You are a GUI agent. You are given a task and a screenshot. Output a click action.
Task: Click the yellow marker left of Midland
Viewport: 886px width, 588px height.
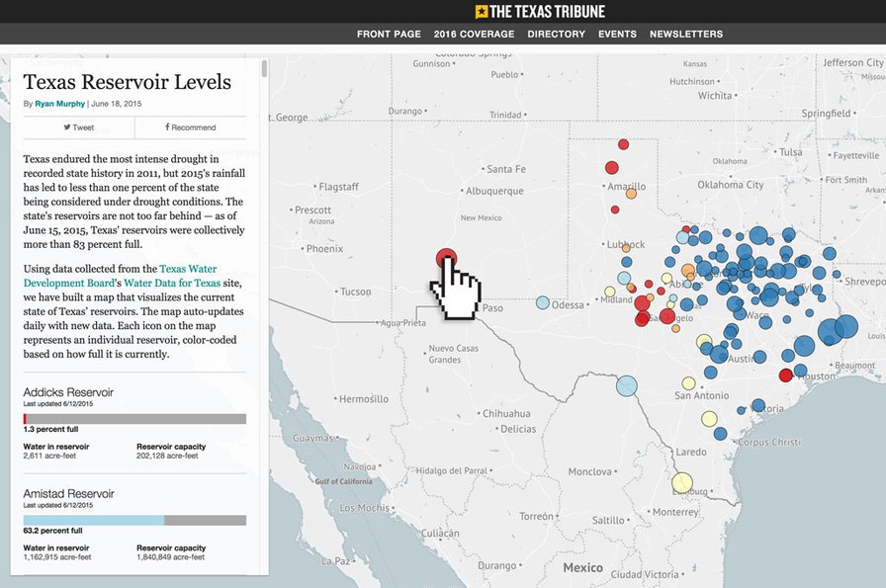(610, 292)
